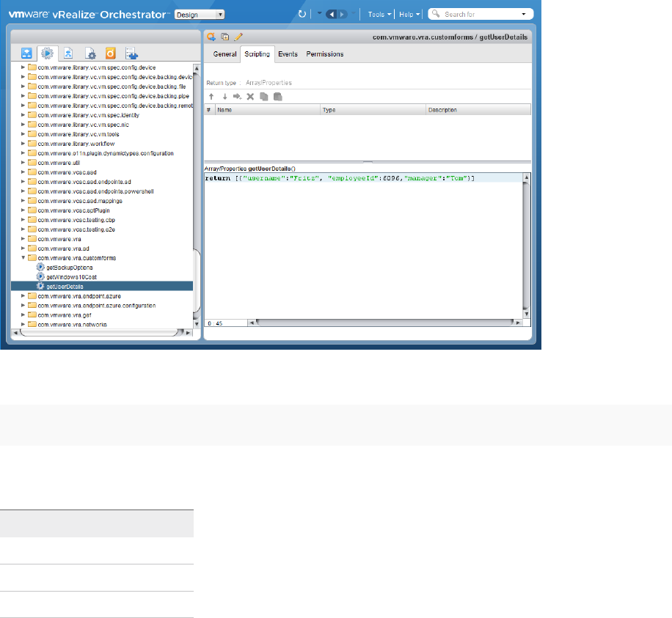Expand the com.vmware.vra.gef folder
The width and height of the screenshot is (672, 618).
[23, 314]
